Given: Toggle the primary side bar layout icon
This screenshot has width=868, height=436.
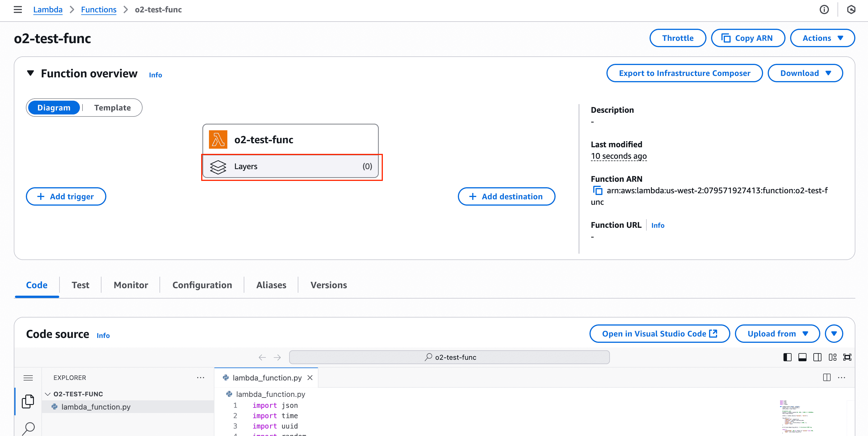Looking at the screenshot, I should (x=788, y=357).
